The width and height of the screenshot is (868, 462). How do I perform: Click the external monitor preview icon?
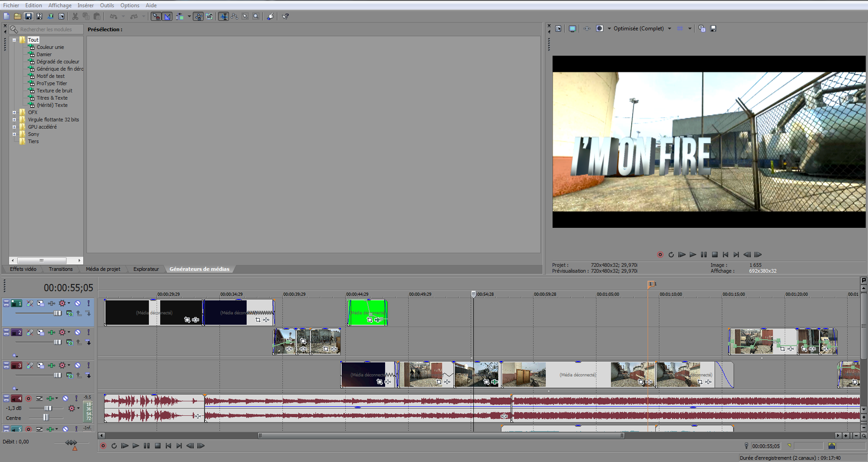tap(572, 29)
